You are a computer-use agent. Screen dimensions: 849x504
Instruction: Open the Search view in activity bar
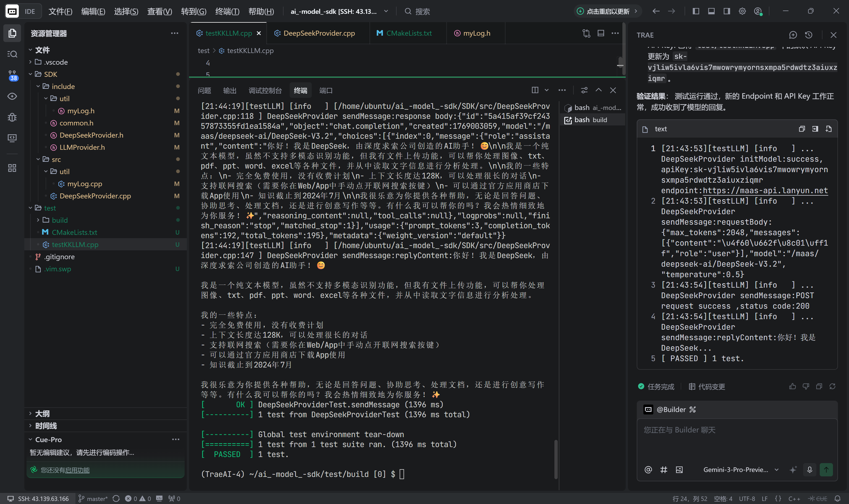coord(12,54)
